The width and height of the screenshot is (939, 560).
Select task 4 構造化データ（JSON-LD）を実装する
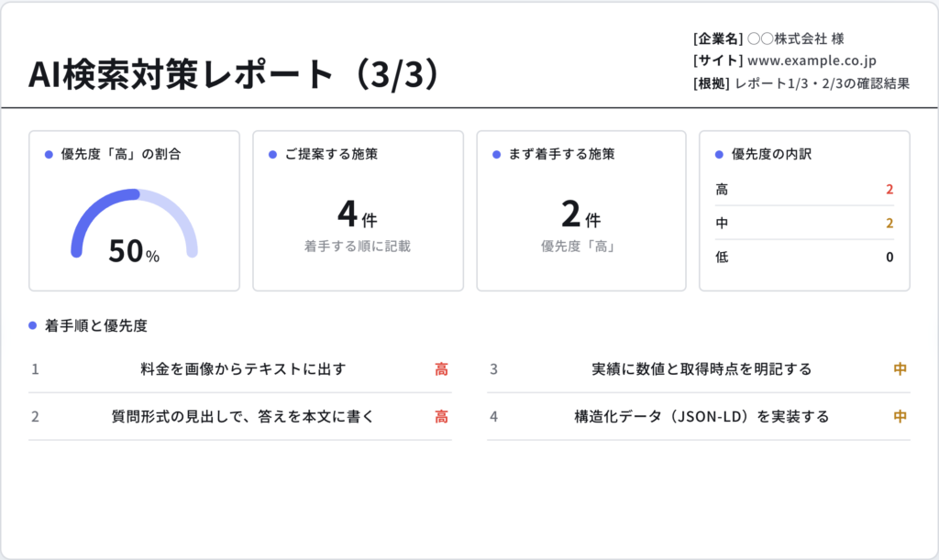(x=699, y=416)
